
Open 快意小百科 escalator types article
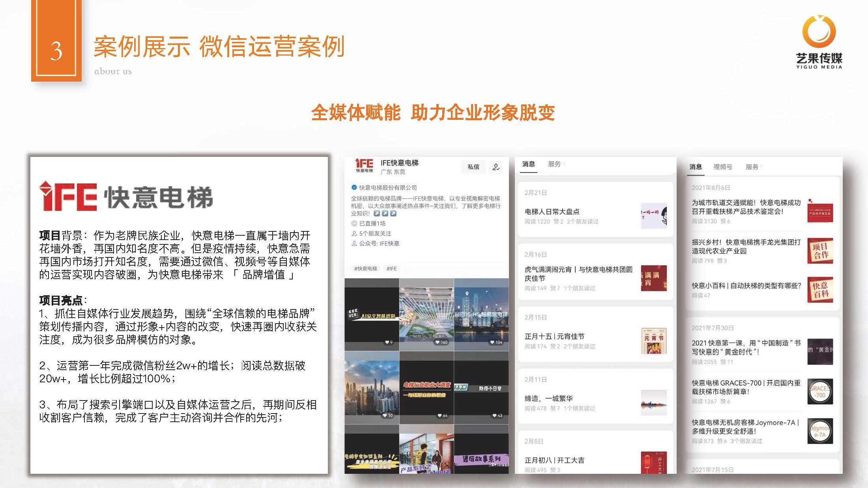pos(746,285)
